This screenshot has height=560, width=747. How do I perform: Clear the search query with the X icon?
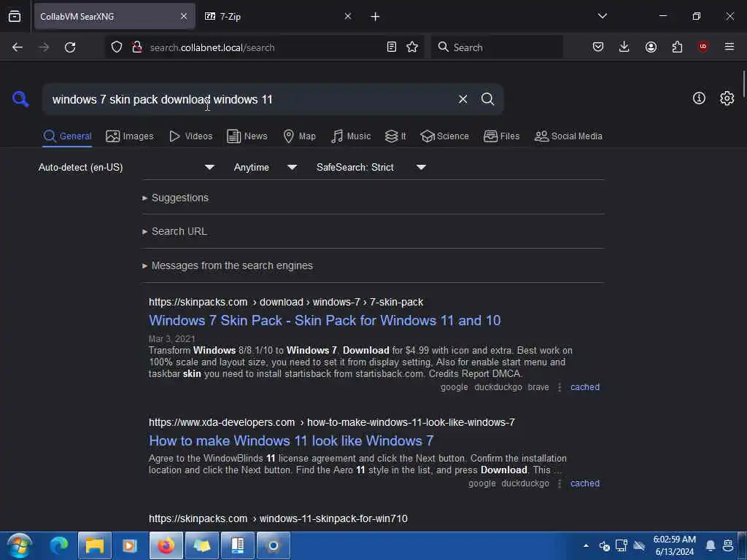point(462,99)
